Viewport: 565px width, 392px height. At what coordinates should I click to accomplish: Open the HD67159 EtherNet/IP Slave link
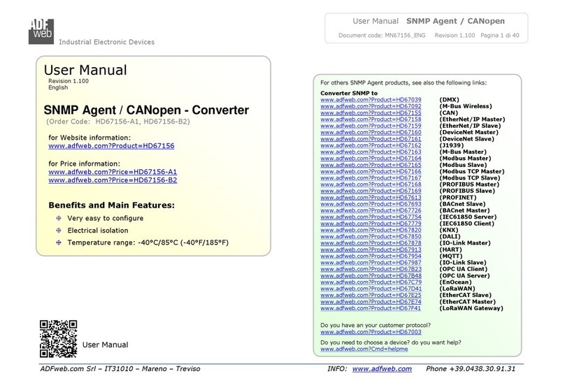click(371, 126)
